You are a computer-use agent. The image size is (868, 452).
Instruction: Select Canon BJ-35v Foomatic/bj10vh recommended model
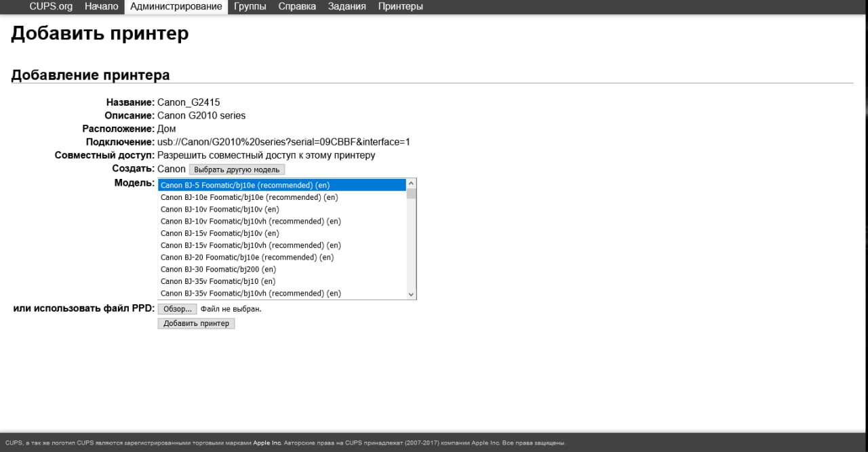tap(281, 293)
